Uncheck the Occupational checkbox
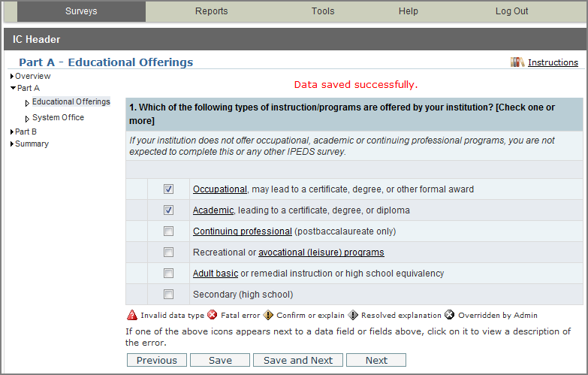This screenshot has width=588, height=375. click(168, 189)
